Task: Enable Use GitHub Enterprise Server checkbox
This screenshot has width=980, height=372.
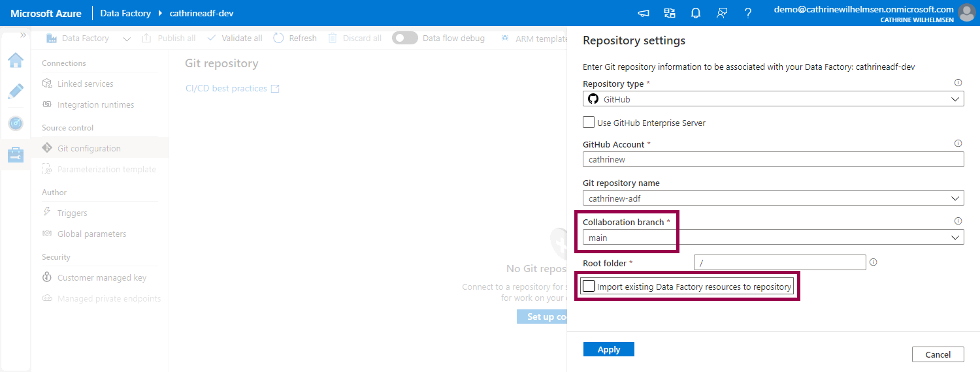Action: (589, 122)
